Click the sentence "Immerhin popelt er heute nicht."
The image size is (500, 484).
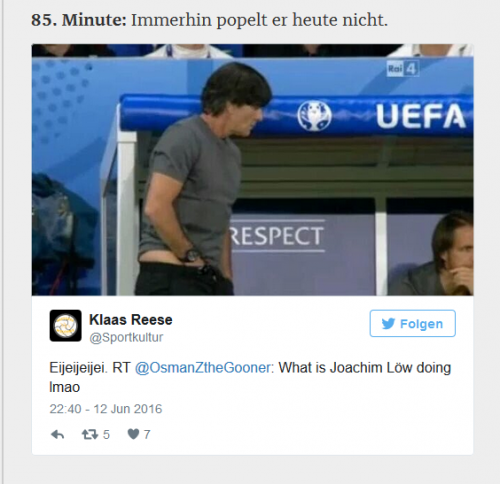[259, 20]
